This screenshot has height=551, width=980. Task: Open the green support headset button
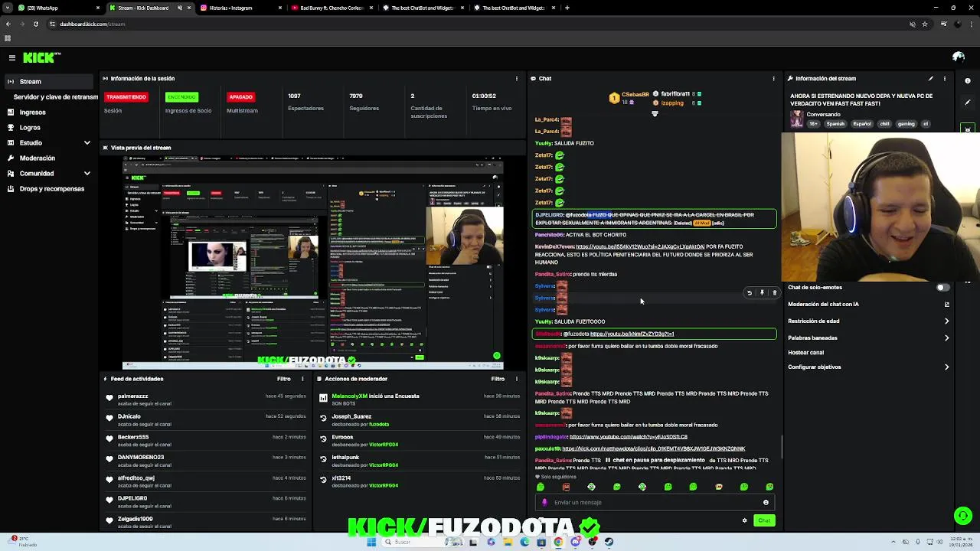pos(963,516)
